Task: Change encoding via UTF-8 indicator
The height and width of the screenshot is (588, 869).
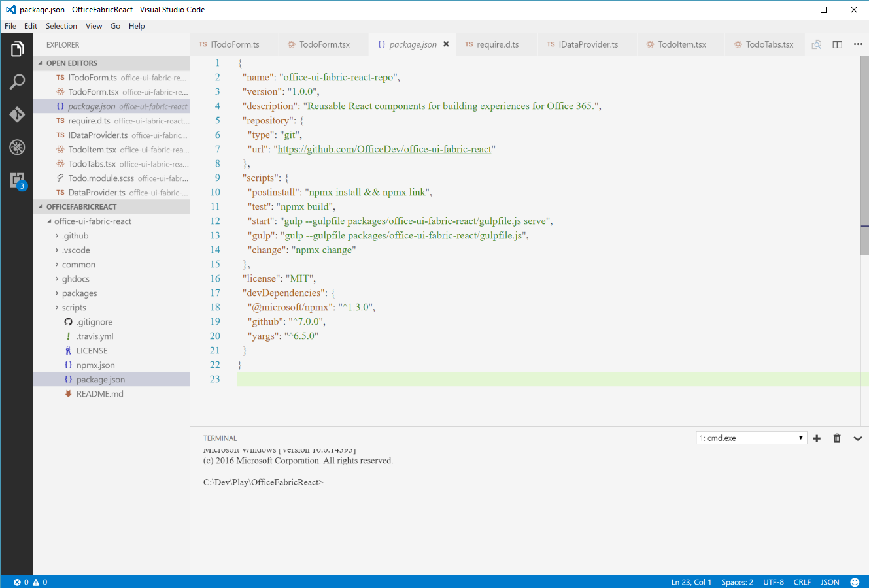Action: coord(774,582)
